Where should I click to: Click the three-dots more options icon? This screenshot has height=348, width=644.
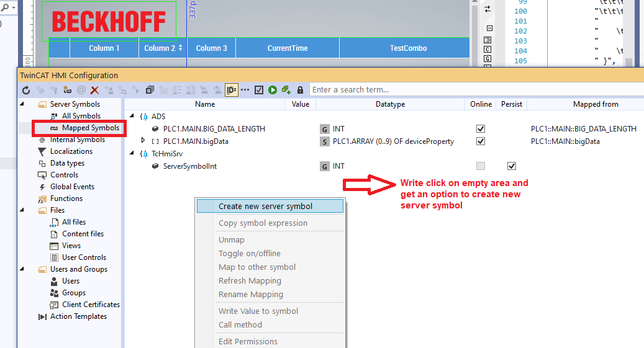click(x=245, y=90)
